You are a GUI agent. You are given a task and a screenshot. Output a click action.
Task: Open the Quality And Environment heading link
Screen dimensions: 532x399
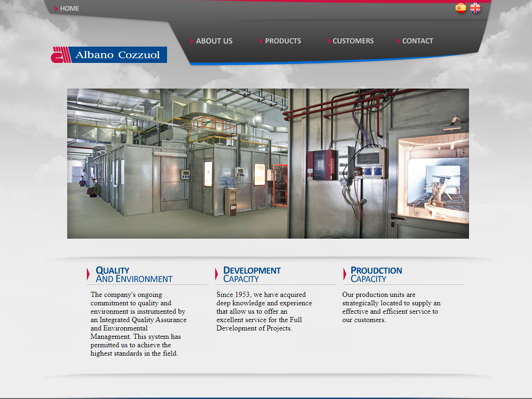coord(134,275)
